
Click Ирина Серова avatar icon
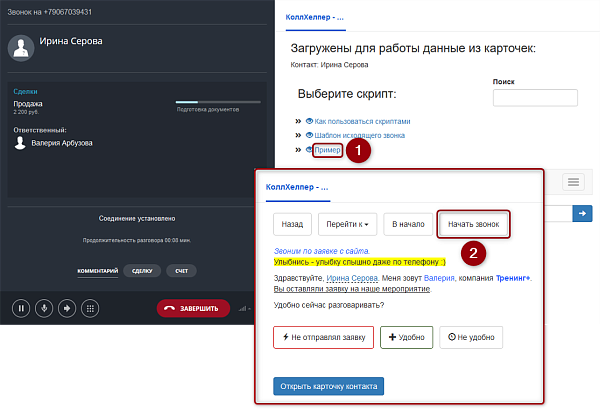(x=21, y=48)
